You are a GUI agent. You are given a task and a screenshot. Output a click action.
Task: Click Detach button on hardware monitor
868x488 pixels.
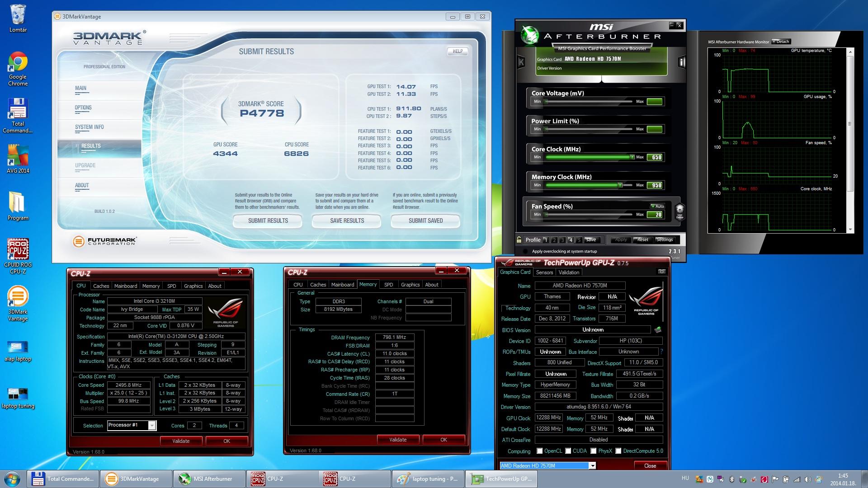tap(782, 42)
